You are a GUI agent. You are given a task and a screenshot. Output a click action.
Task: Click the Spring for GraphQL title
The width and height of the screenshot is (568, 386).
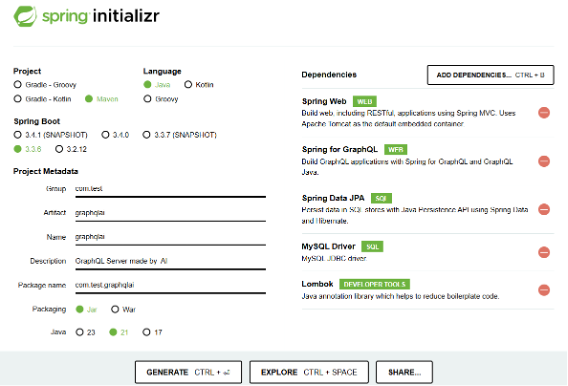(340, 150)
